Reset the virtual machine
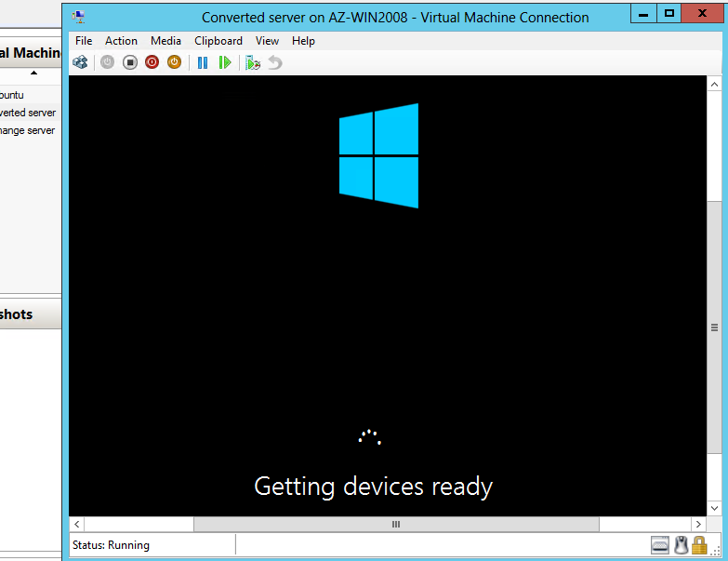Screen dimensions: 728x561 coord(225,62)
